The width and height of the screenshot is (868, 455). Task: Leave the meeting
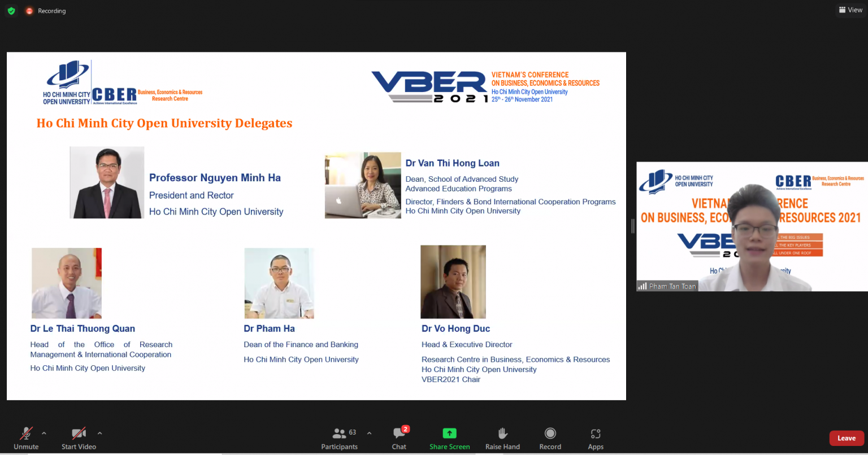point(846,438)
